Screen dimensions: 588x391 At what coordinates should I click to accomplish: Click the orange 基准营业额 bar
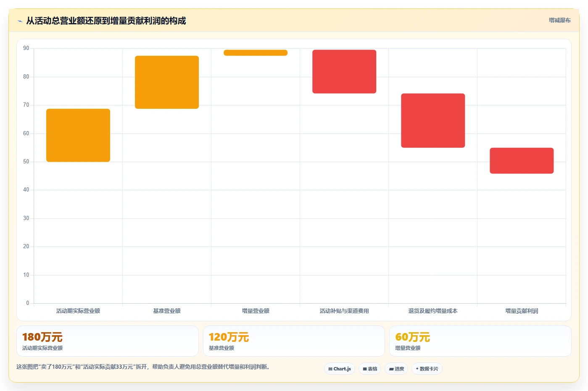(167, 82)
